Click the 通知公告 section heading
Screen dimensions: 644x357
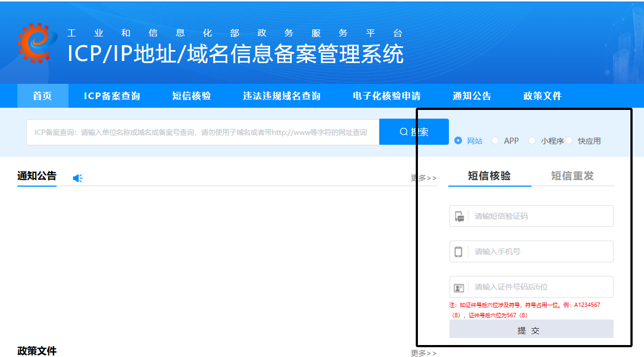point(37,176)
